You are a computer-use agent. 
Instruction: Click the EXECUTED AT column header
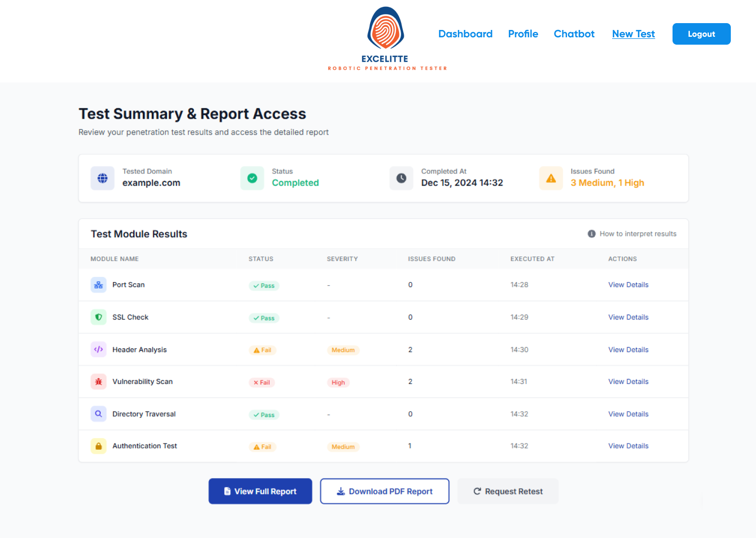point(532,259)
